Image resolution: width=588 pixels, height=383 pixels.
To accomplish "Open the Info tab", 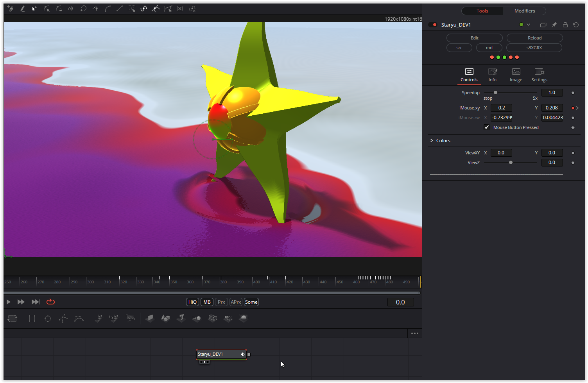I will pyautogui.click(x=493, y=75).
